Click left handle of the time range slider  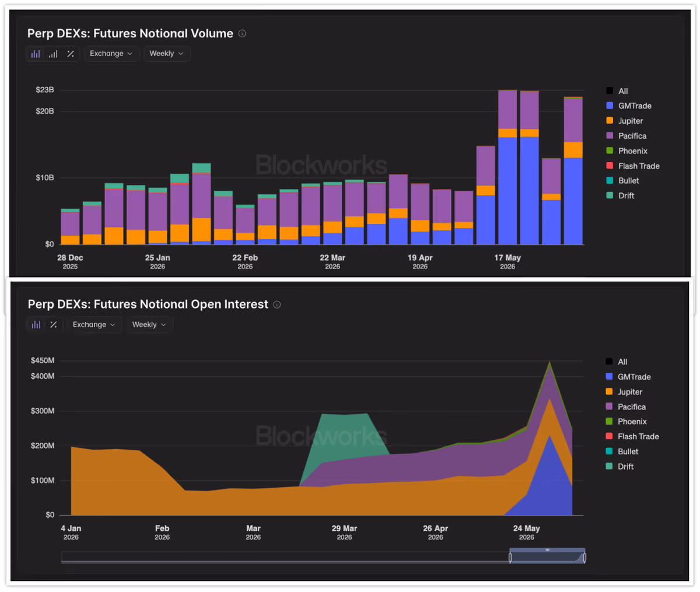point(510,558)
